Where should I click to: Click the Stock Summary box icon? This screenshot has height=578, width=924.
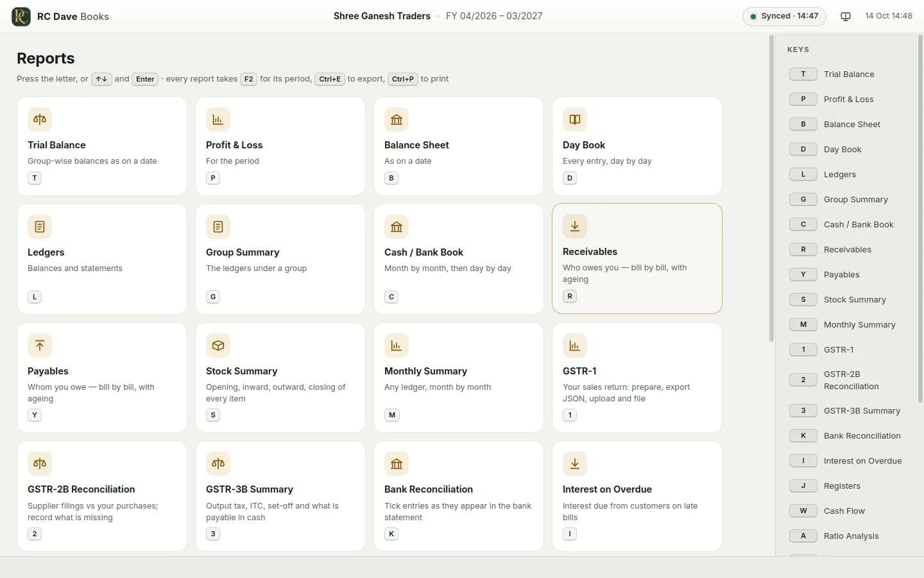218,346
